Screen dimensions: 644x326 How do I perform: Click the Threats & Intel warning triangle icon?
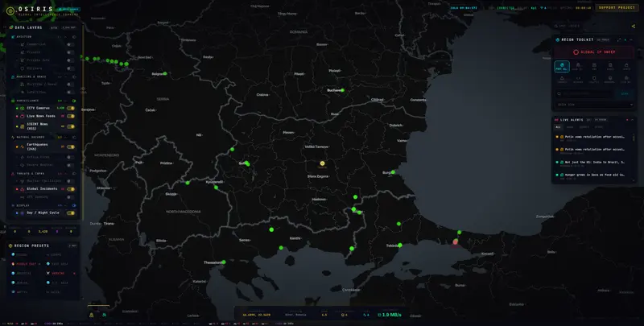pos(13,174)
